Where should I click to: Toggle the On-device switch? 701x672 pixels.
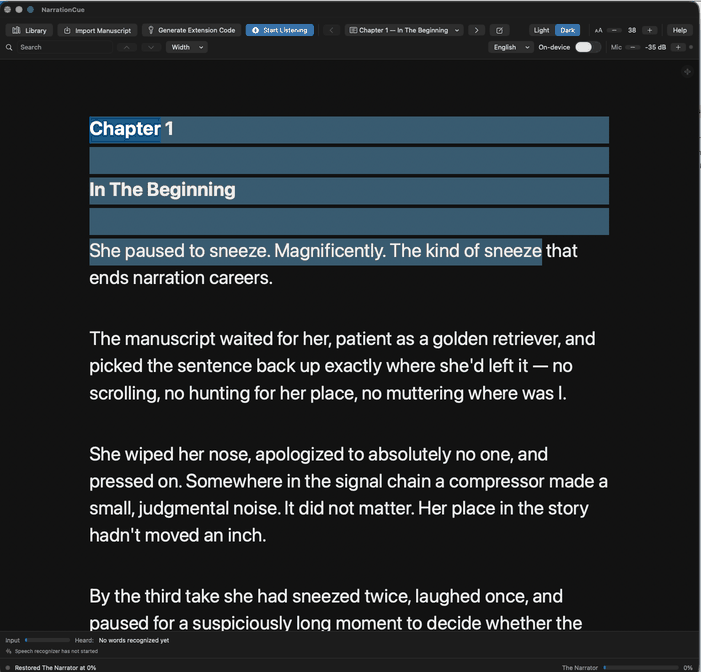coord(587,47)
